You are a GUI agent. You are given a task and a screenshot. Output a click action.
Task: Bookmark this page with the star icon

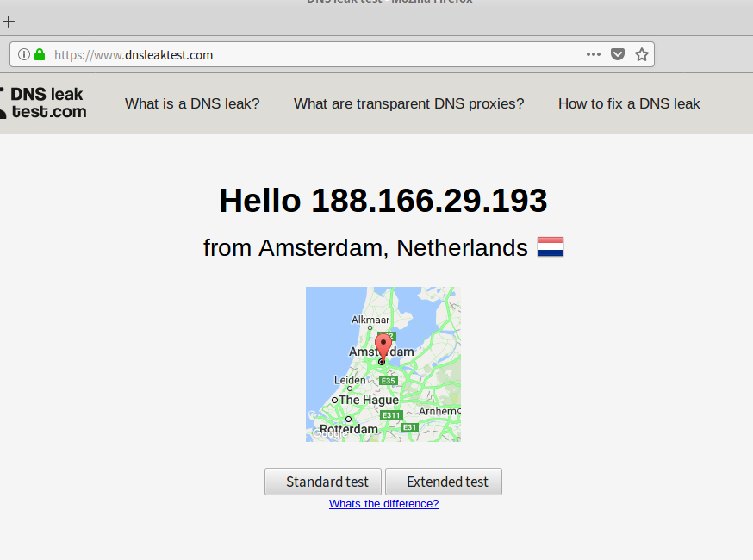[x=641, y=54]
